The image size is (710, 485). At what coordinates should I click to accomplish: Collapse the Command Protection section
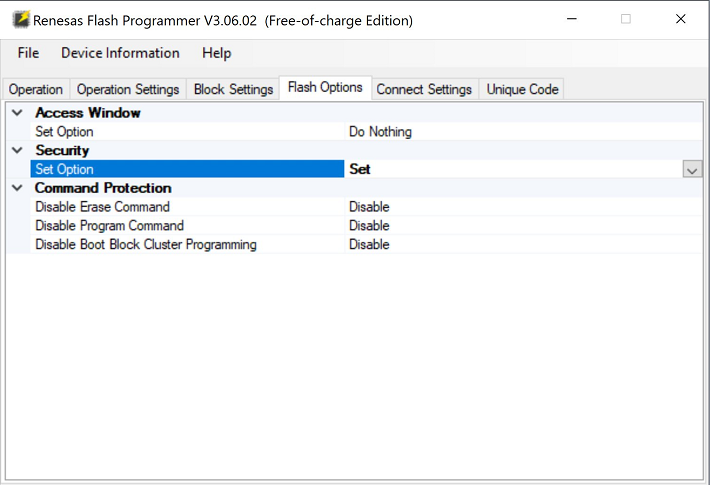(x=17, y=187)
